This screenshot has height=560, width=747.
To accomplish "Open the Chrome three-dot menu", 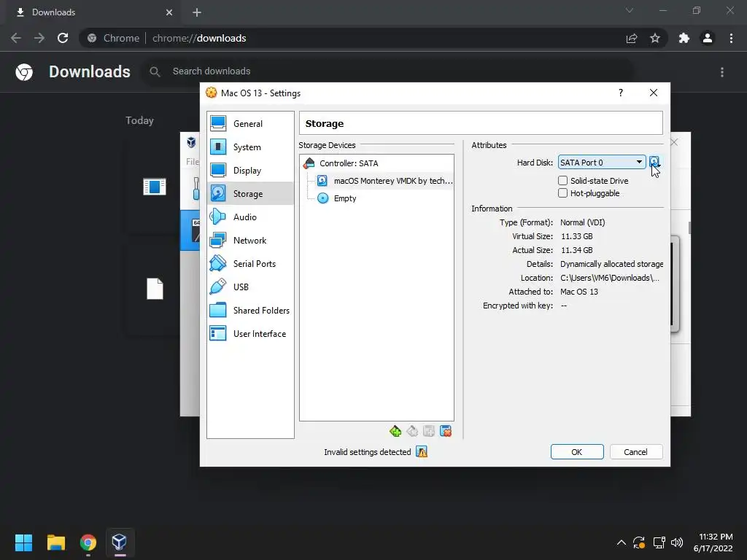I will click(731, 38).
